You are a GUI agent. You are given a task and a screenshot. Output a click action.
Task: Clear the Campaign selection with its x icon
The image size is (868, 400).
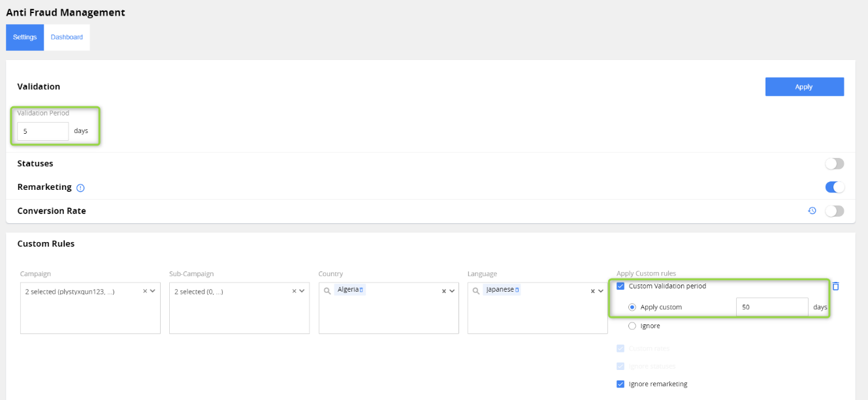[x=144, y=291]
